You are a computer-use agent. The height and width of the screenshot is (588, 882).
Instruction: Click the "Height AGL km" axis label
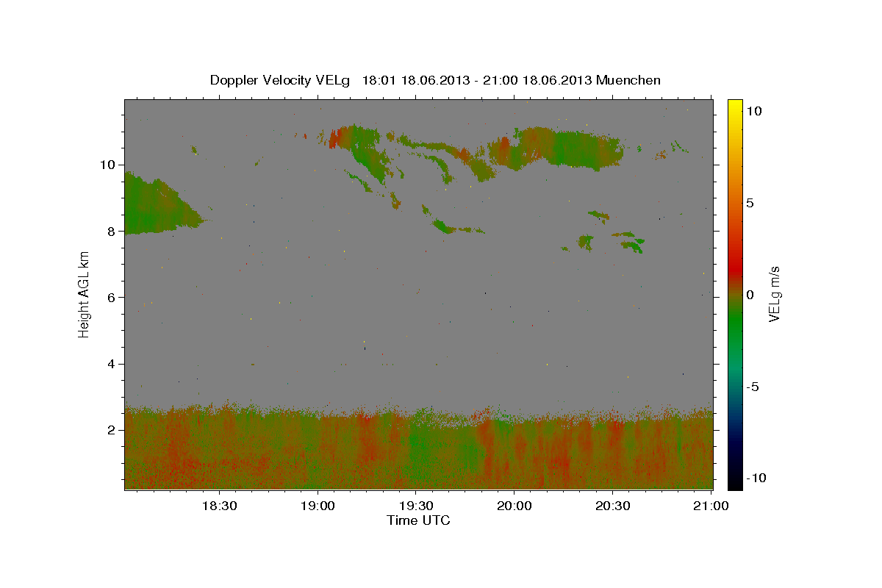pos(85,294)
